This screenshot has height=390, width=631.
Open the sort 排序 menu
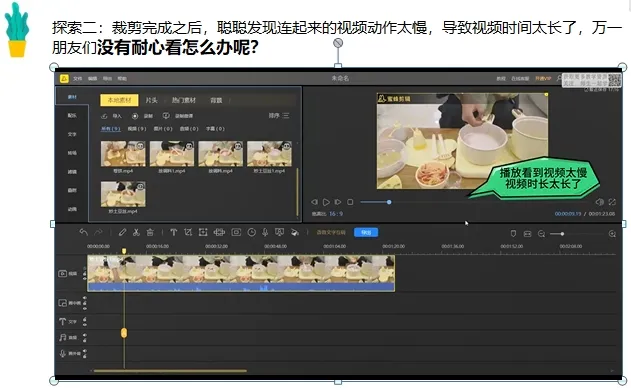279,116
